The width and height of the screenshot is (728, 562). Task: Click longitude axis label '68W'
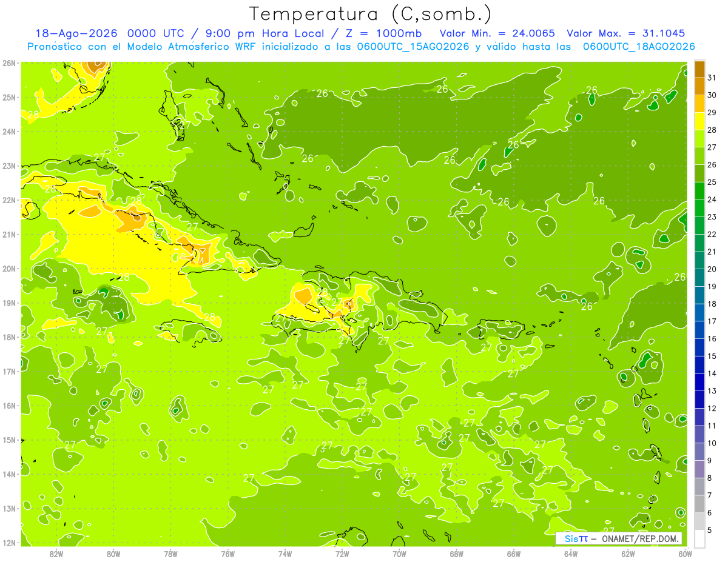pos(456,554)
